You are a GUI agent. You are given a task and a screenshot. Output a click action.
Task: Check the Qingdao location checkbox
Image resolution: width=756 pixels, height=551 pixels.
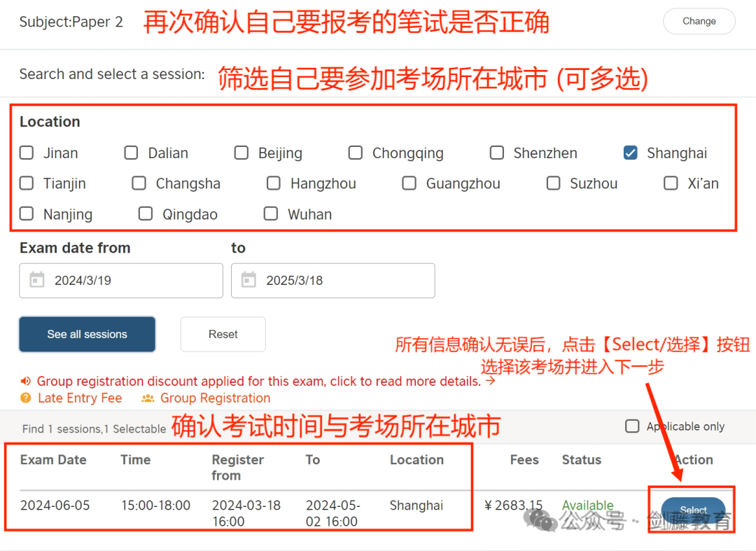click(x=145, y=214)
